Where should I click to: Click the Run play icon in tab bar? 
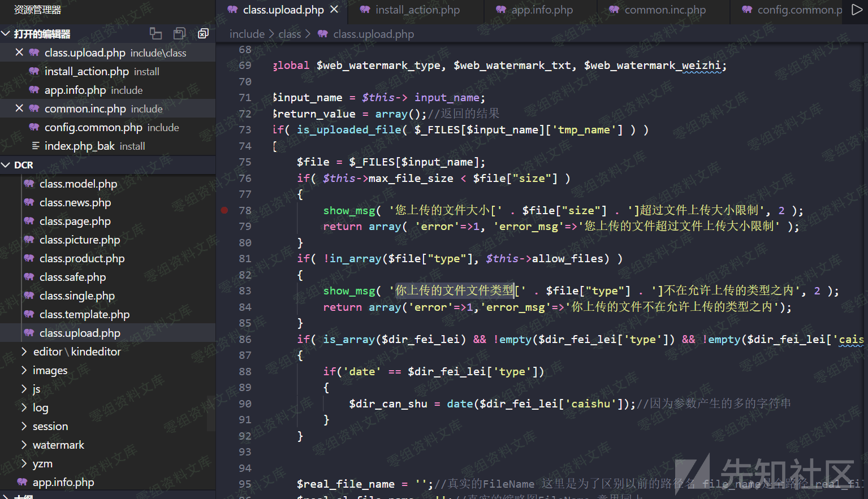(x=857, y=10)
